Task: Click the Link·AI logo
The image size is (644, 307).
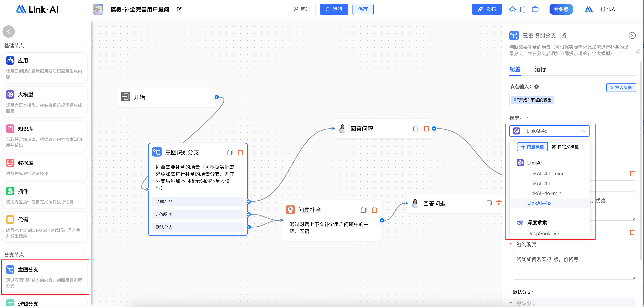Action: click(x=37, y=9)
